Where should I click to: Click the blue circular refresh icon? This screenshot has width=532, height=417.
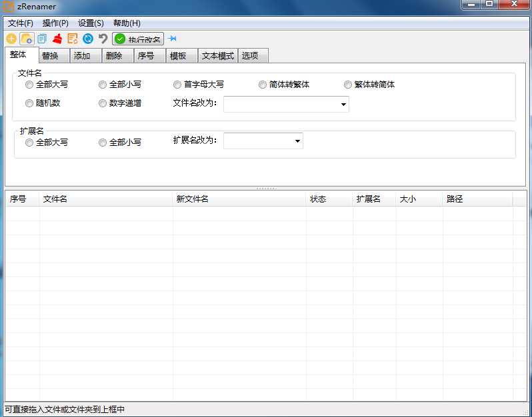click(88, 39)
